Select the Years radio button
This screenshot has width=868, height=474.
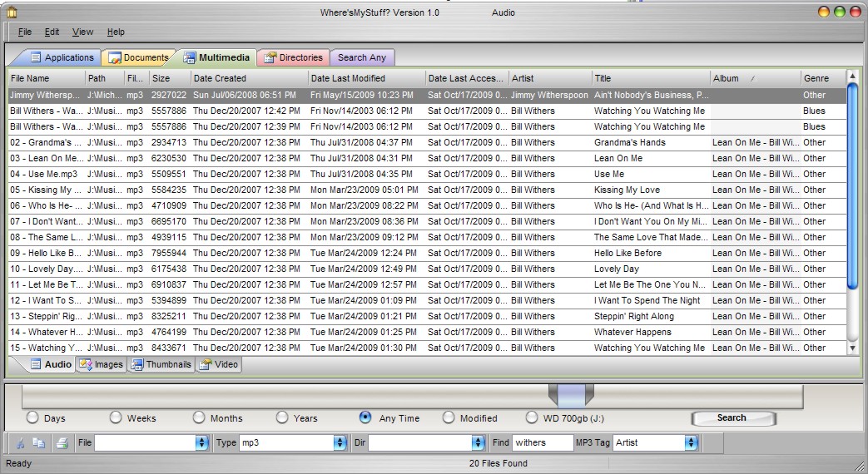pos(282,417)
